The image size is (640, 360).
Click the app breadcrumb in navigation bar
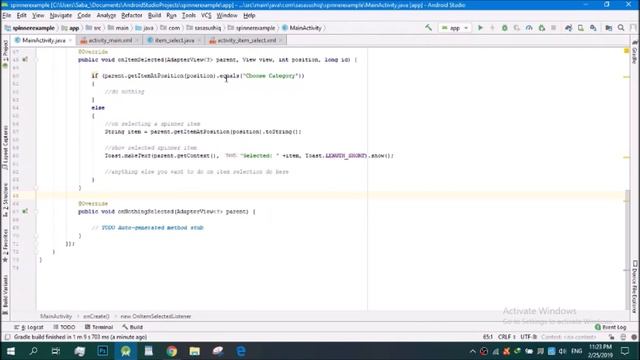coord(70,28)
